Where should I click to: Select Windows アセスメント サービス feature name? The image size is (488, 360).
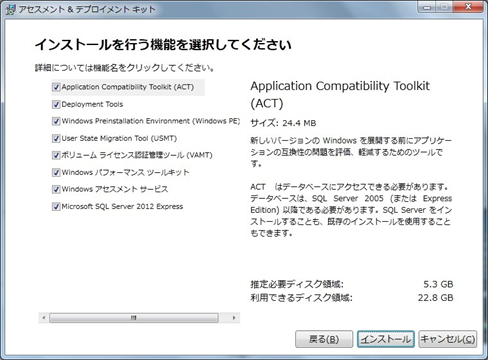click(115, 189)
